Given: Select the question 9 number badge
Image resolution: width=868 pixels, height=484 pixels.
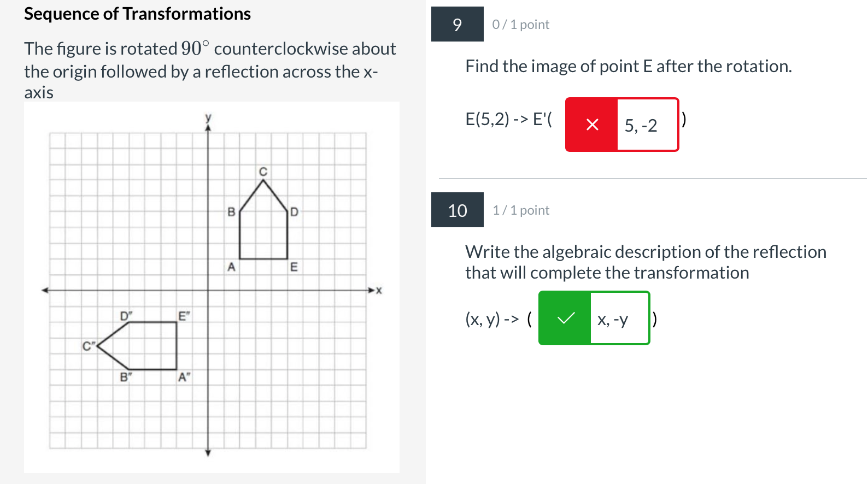Looking at the screenshot, I should (x=457, y=24).
